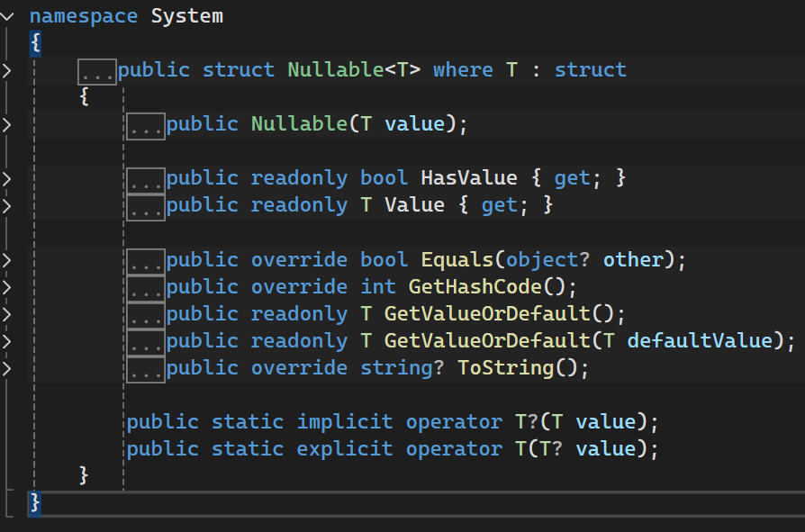The image size is (805, 532).
Task: Expand gutter chevron on the ToString line
Action: 8,368
